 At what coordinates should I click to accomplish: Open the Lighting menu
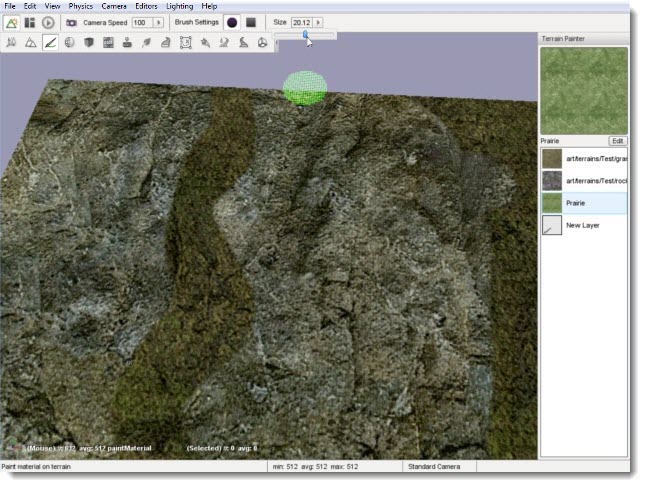[x=181, y=6]
